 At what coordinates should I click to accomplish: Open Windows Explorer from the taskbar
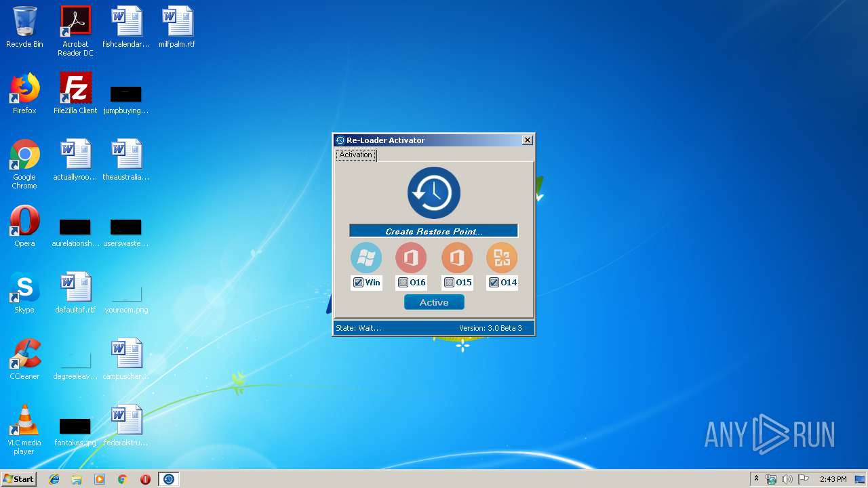click(77, 479)
